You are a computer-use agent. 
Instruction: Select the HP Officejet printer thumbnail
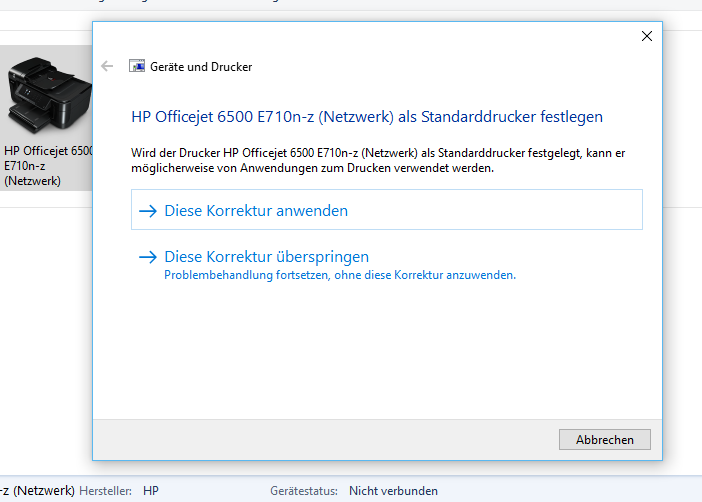pyautogui.click(x=49, y=95)
